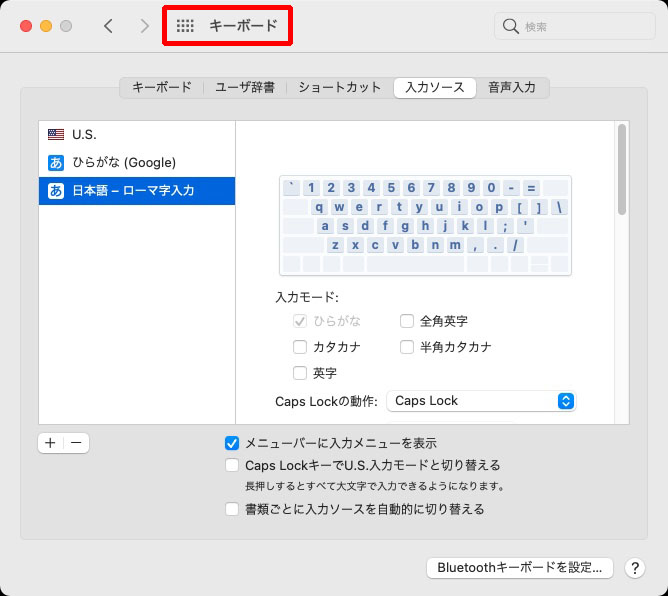
Task: Enable Caps LockキーでU.S.入力モードと切り替える
Action: pyautogui.click(x=232, y=465)
